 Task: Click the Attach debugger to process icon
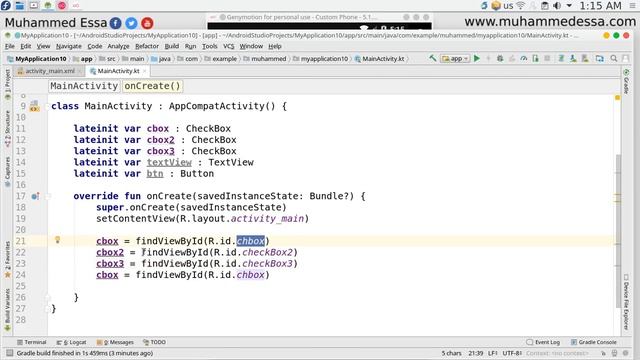tap(536, 58)
